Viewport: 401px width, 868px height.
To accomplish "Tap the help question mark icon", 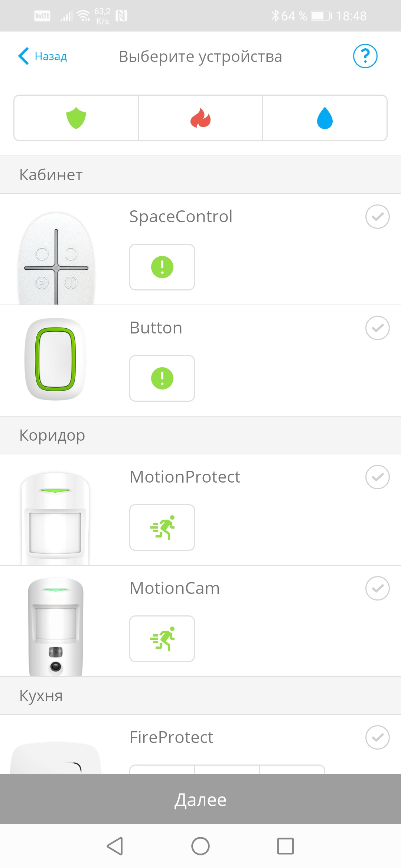I will 365,56.
